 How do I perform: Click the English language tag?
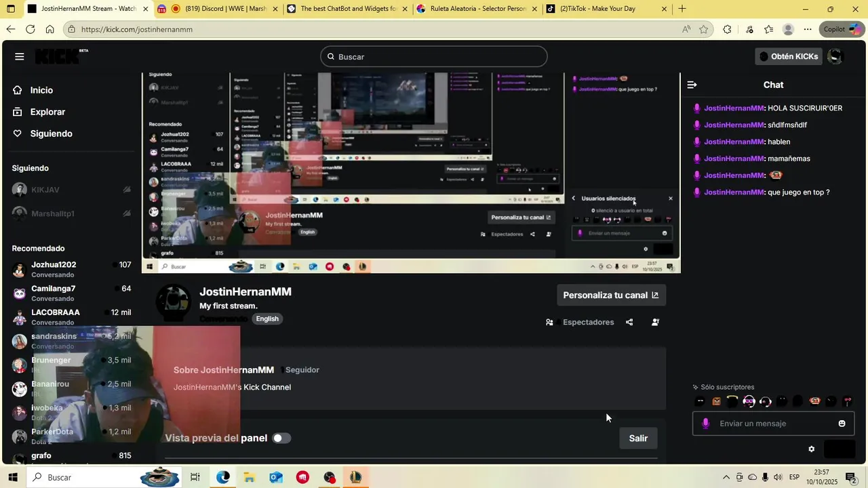(x=267, y=319)
